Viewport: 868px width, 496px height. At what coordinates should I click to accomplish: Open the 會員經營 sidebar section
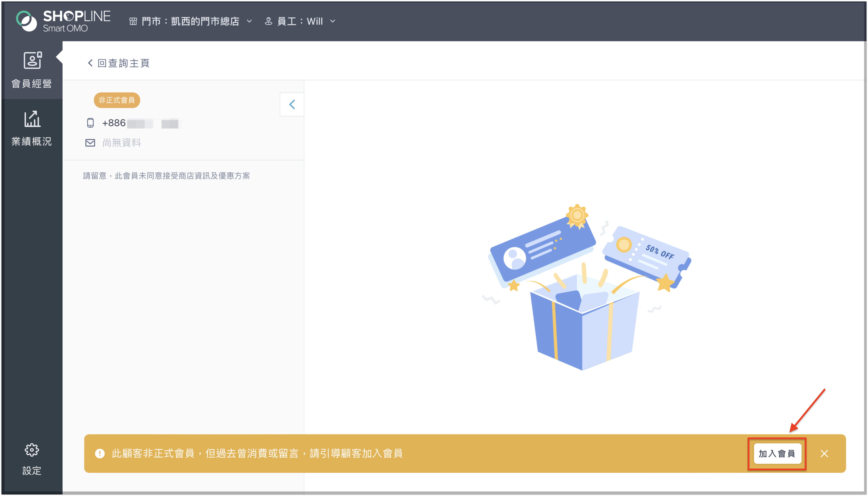pyautogui.click(x=32, y=70)
